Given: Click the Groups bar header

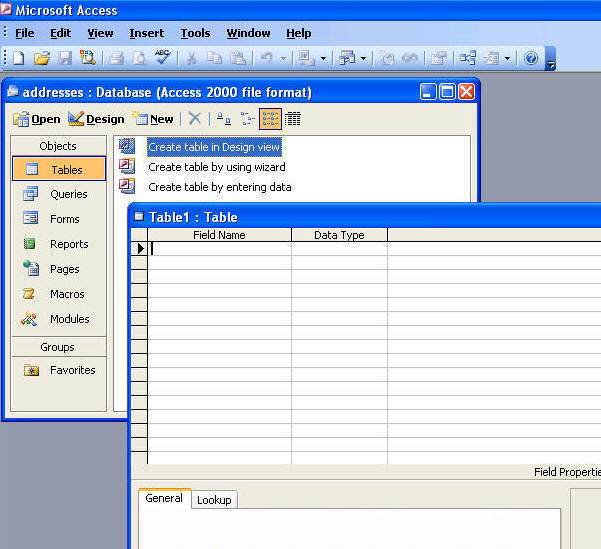Looking at the screenshot, I should tap(58, 347).
